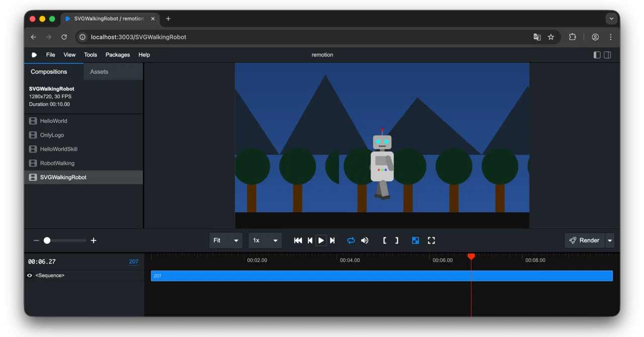This screenshot has height=337, width=644.
Task: Select the SVGWalkingRobot / remotion browser tab
Action: pos(110,19)
